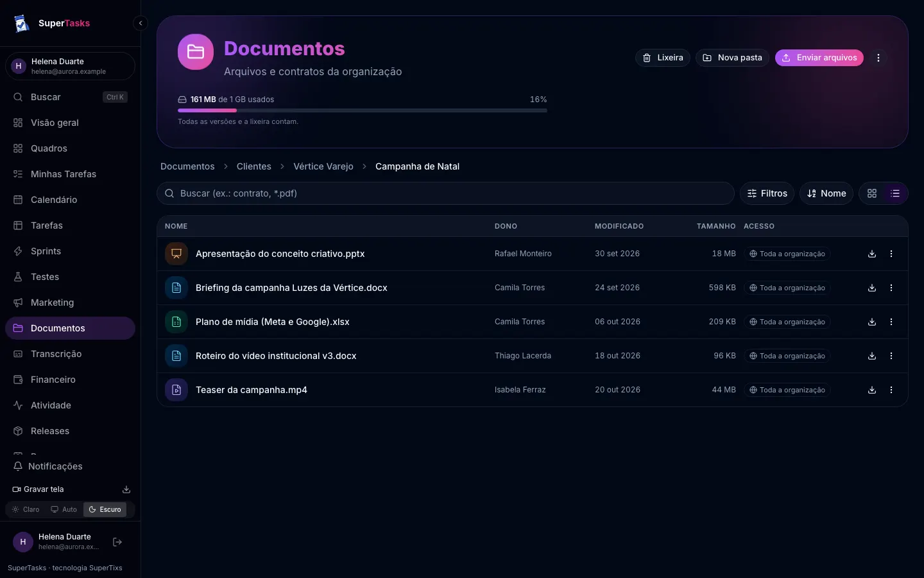Open the Lixeira trash button
This screenshot has width=924, height=578.
(x=663, y=58)
